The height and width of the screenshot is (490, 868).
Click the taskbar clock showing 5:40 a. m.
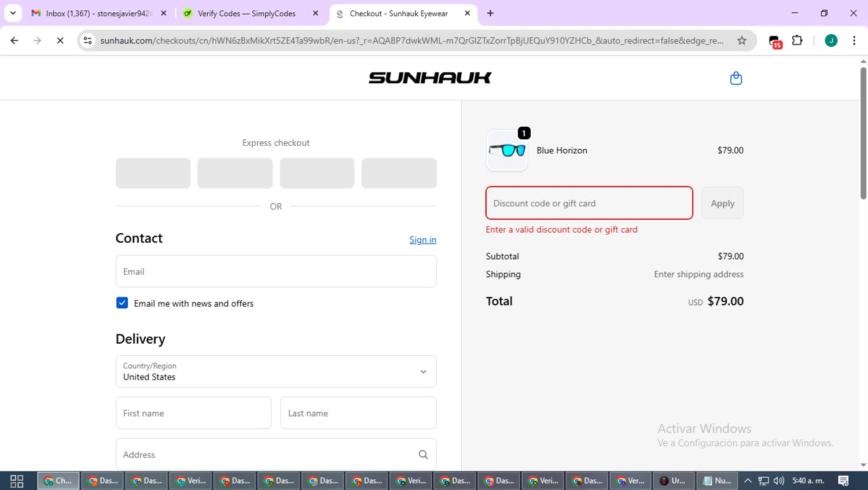coord(808,481)
